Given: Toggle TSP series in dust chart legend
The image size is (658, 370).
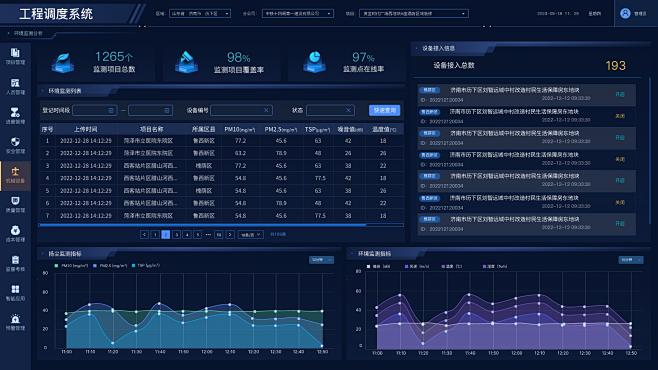Looking at the screenshot, I should coord(146,266).
